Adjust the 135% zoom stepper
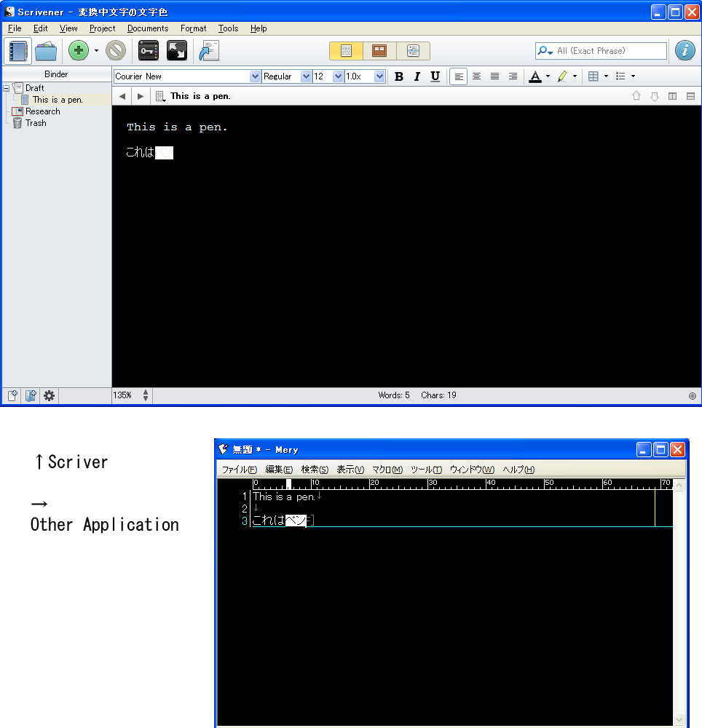 point(146,395)
